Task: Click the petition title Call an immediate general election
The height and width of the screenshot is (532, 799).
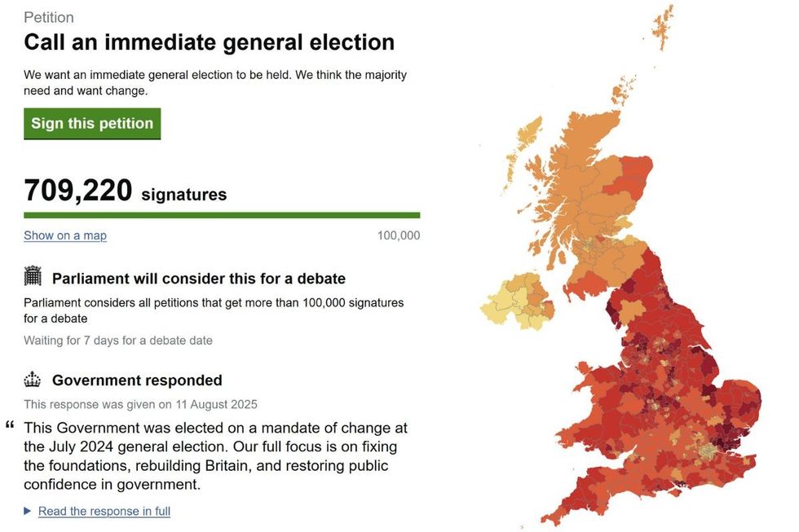Action: tap(209, 42)
